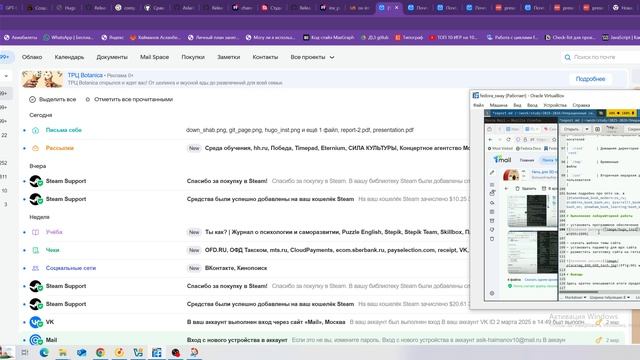Click the Mail logo inside the VirtualBox browser
Image resolution: width=640 pixels, height=360 pixels.
coord(502,160)
